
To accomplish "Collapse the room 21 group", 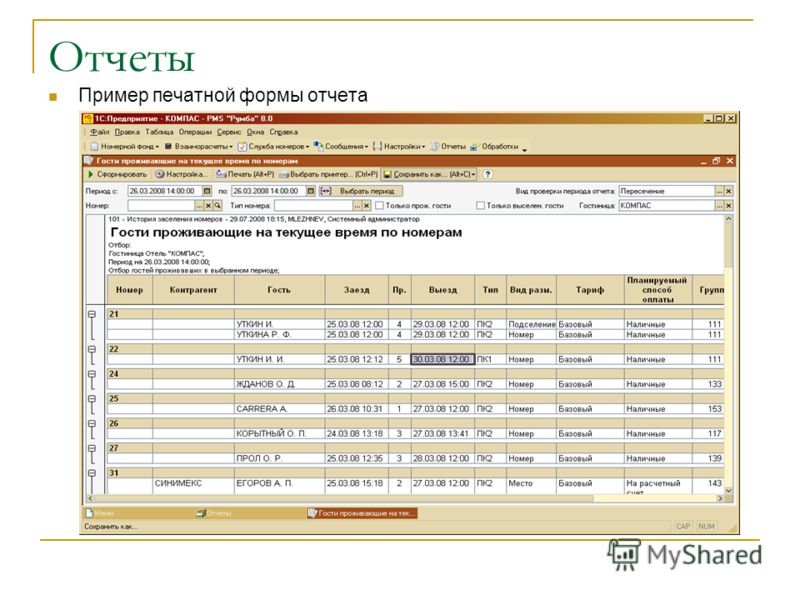I will click(92, 315).
